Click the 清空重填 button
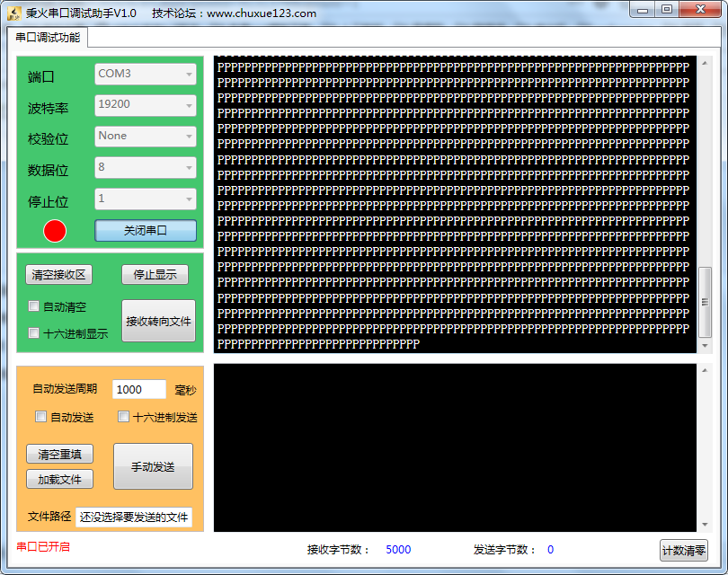This screenshot has height=575, width=728. tap(59, 454)
